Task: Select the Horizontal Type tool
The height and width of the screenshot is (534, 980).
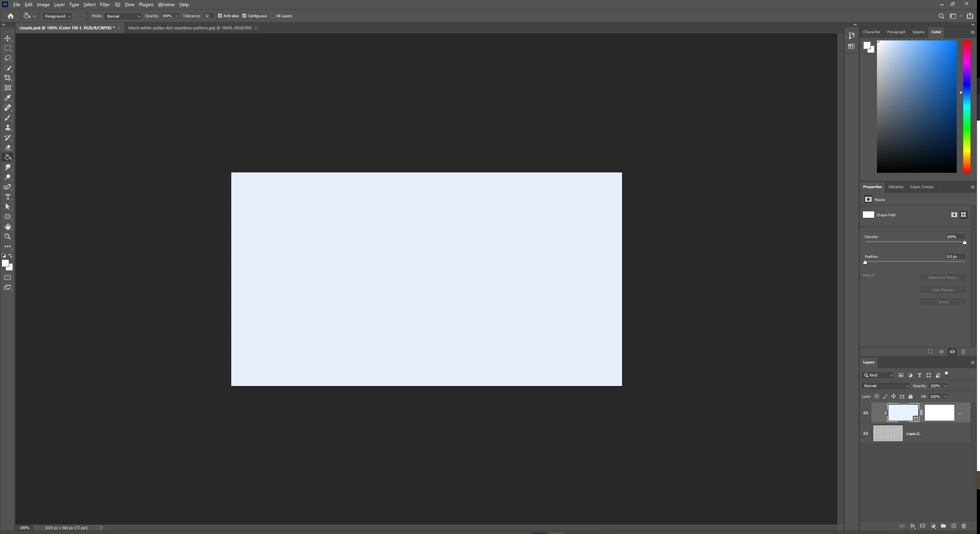Action: tap(8, 197)
